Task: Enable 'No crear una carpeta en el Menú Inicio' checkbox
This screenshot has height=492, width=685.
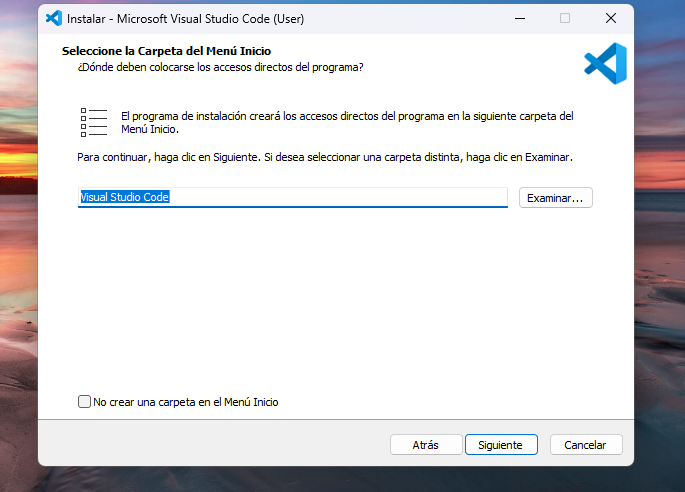Action: click(x=84, y=402)
